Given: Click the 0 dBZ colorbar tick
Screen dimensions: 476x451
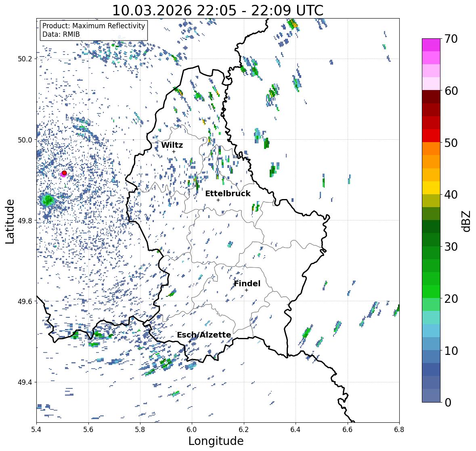Looking at the screenshot, I should click(448, 403).
